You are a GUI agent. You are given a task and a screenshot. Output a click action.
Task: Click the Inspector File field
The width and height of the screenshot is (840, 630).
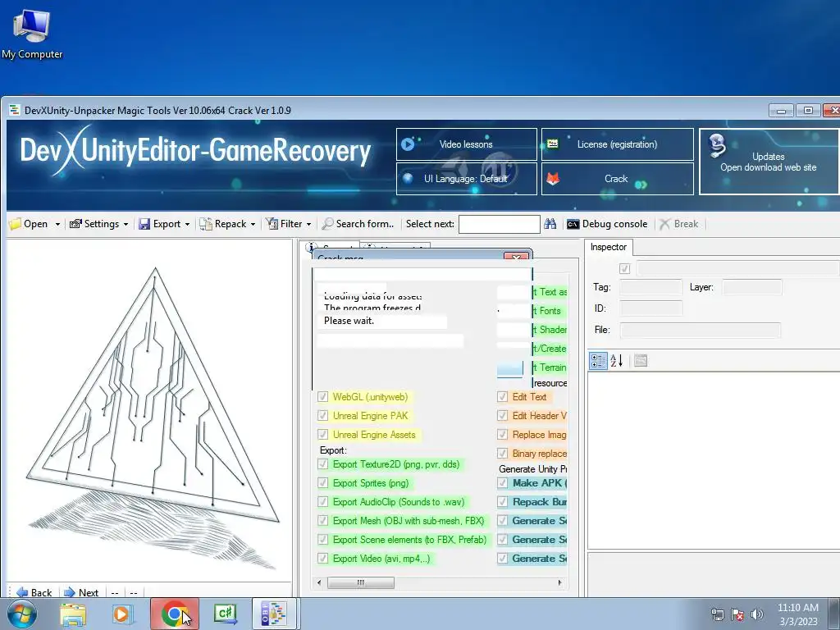click(701, 330)
